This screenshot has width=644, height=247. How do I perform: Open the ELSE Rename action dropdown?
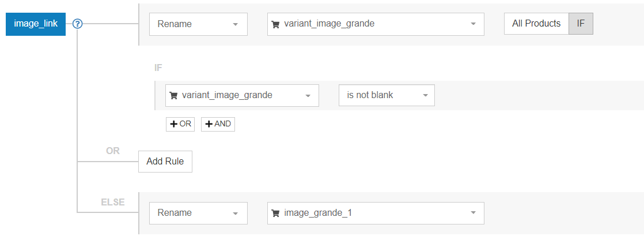[x=198, y=213]
